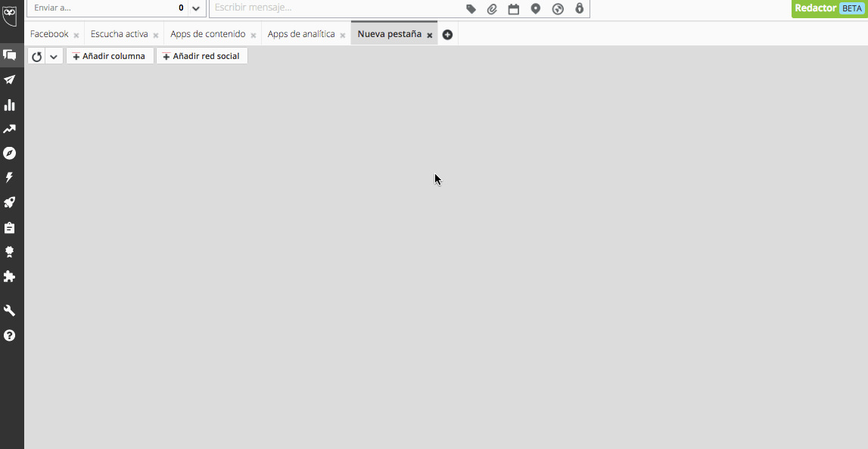Viewport: 868px width, 449px height.
Task: Toggle the location pin in the composer
Action: tap(536, 9)
